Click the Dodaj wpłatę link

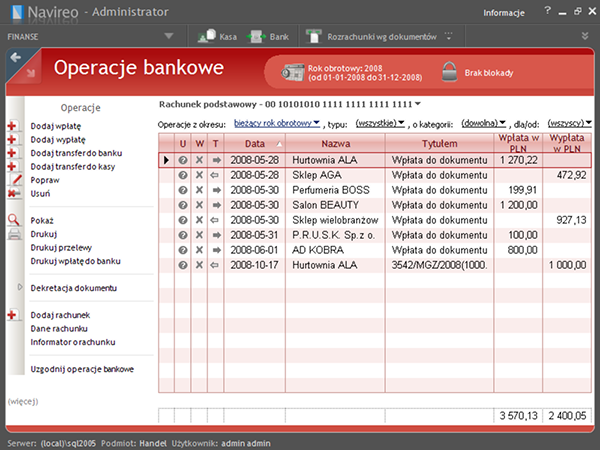click(x=57, y=126)
